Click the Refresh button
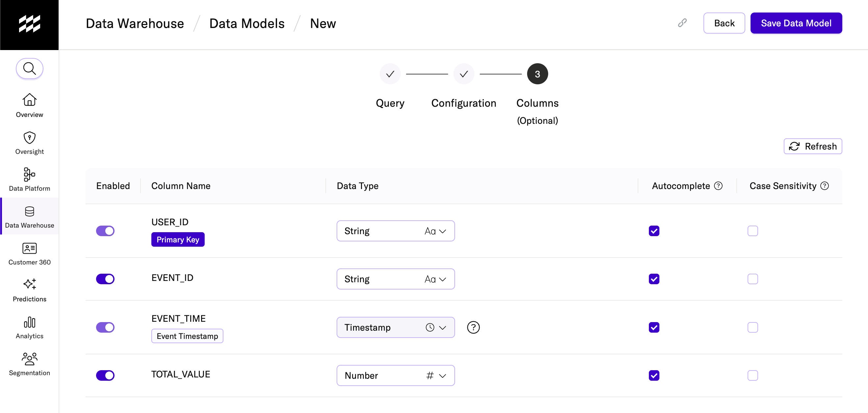 pos(812,146)
